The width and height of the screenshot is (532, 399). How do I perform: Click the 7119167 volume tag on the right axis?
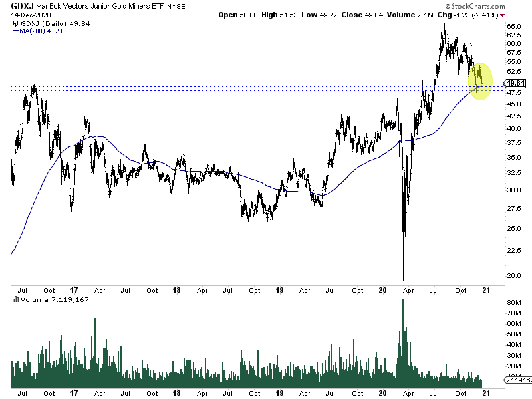[x=518, y=380]
